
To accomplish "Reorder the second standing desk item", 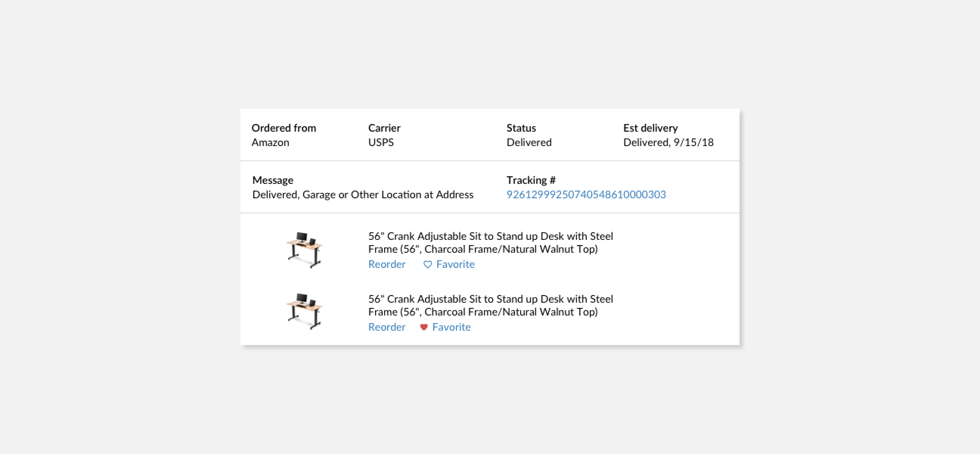I will (x=386, y=327).
